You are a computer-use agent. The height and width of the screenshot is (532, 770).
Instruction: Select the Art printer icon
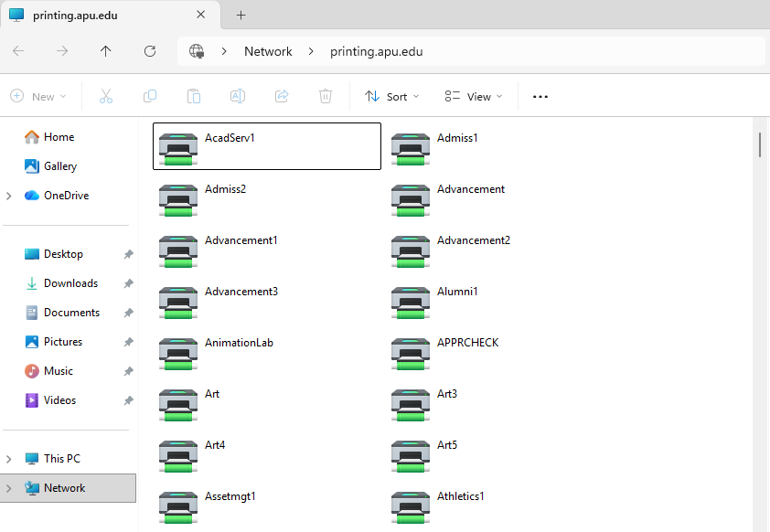pyautogui.click(x=178, y=405)
